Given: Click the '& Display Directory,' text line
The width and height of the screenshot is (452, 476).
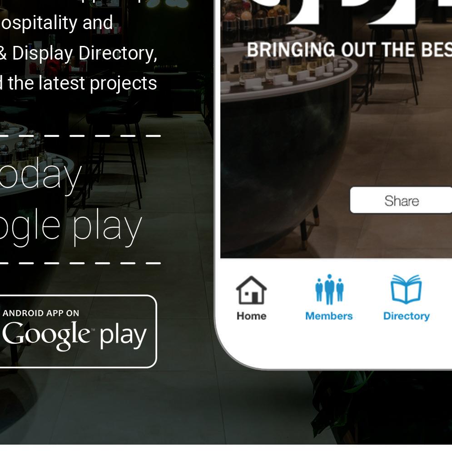Looking at the screenshot, I should tap(78, 54).
